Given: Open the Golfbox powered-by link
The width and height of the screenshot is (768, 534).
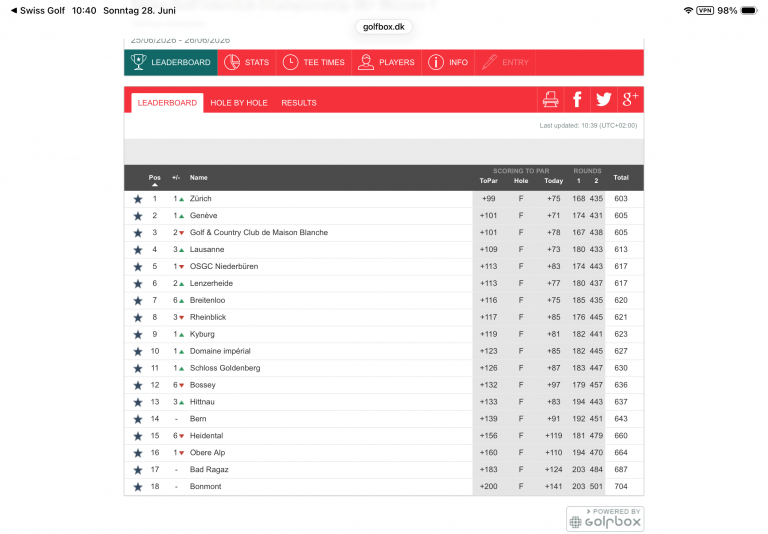Looking at the screenshot, I should click(605, 519).
